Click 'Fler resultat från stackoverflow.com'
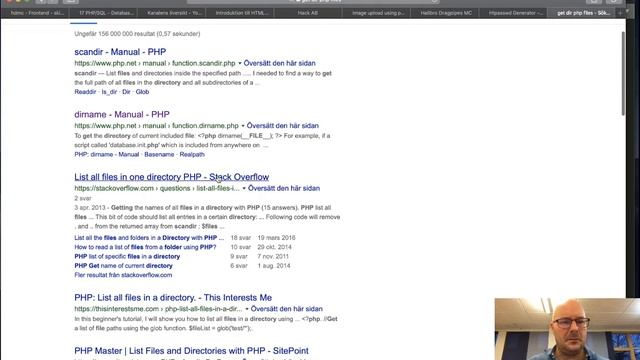The image size is (640, 360). [x=123, y=275]
